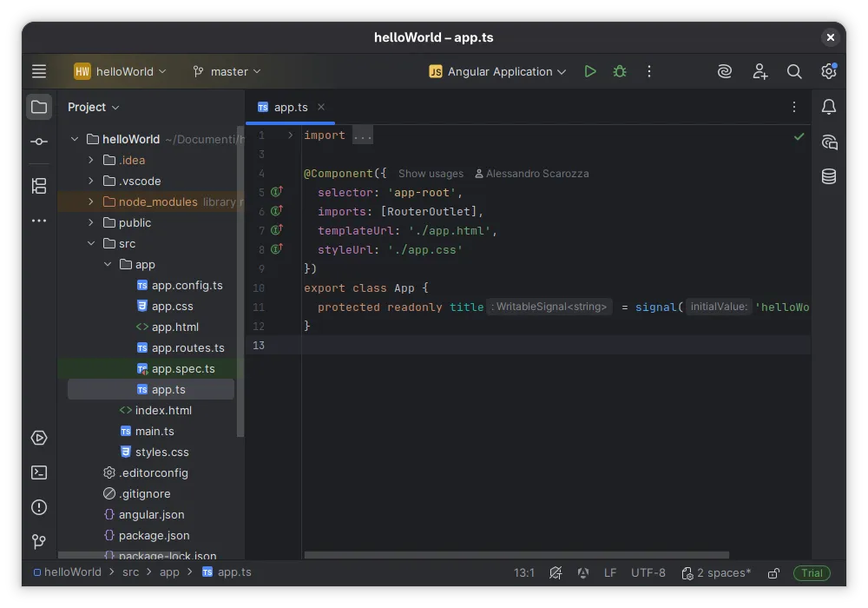Toggle file write access lock
This screenshot has height=608, width=868.
pyautogui.click(x=773, y=572)
